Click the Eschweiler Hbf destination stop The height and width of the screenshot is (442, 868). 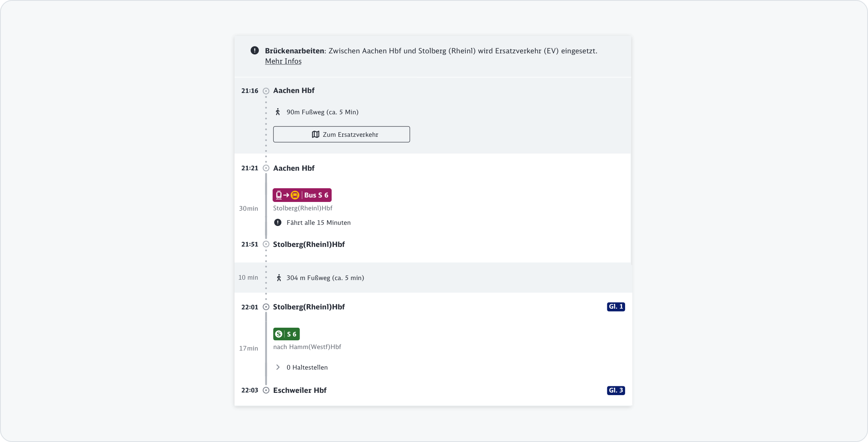[300, 390]
